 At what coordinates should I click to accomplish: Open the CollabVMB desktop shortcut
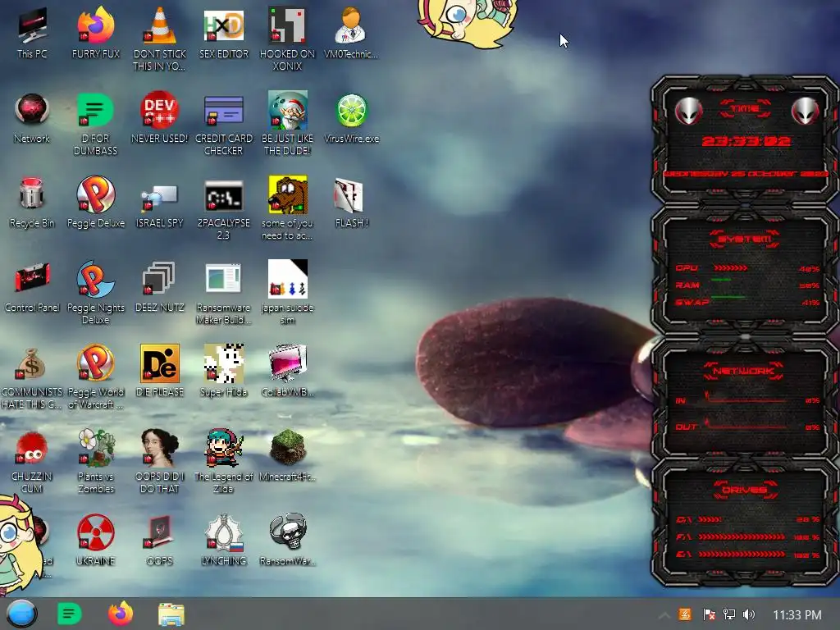[288, 372]
